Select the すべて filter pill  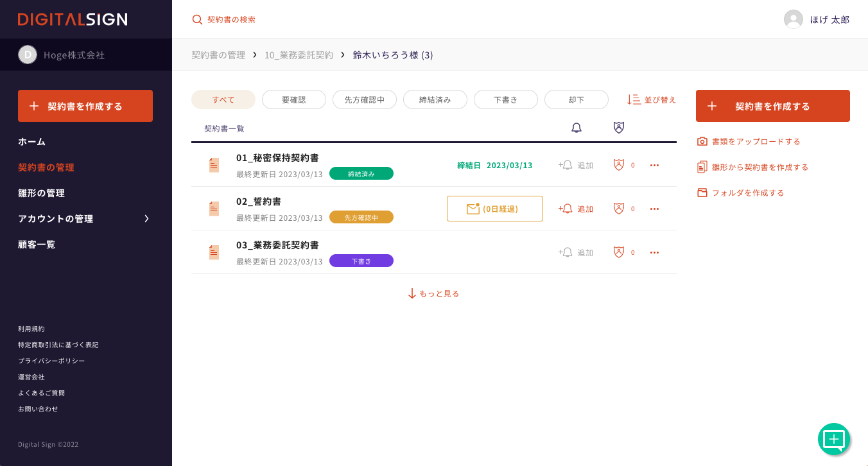[x=223, y=99]
